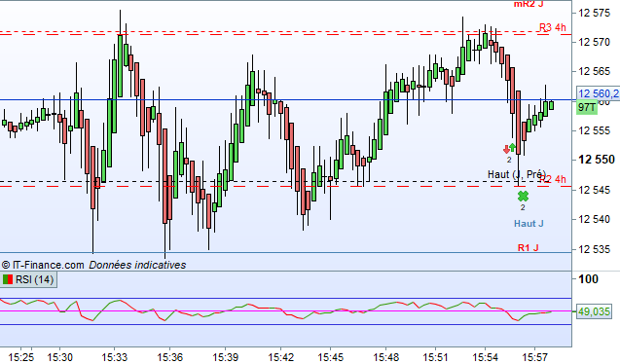
Task: Click the RSI value 49,035 label
Action: [x=594, y=311]
